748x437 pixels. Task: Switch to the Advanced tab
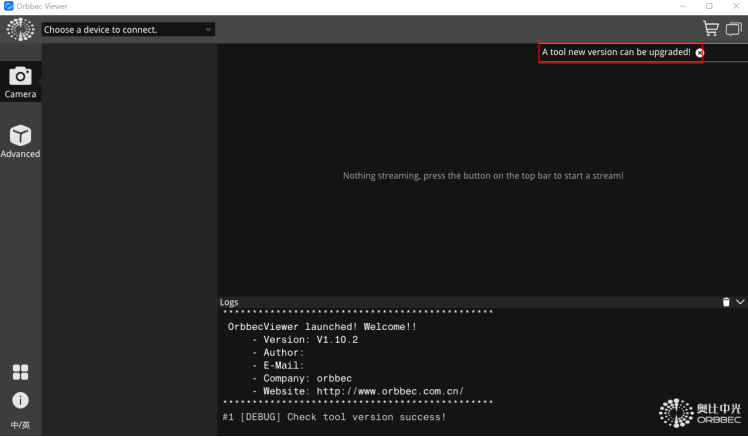[20, 141]
